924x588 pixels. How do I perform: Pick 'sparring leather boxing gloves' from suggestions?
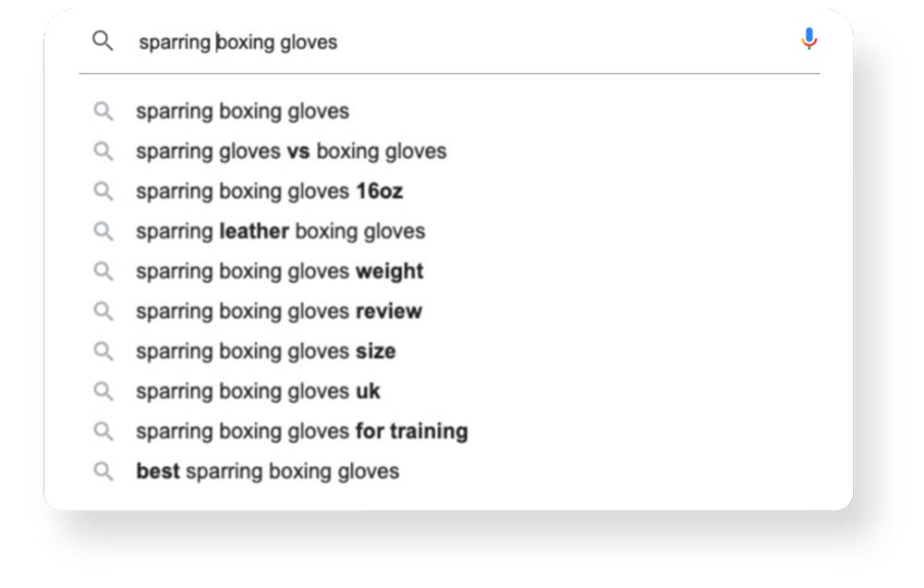(280, 231)
